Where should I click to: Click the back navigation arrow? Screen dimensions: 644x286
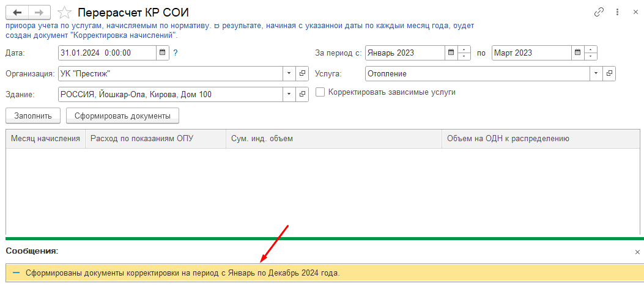[x=17, y=12]
